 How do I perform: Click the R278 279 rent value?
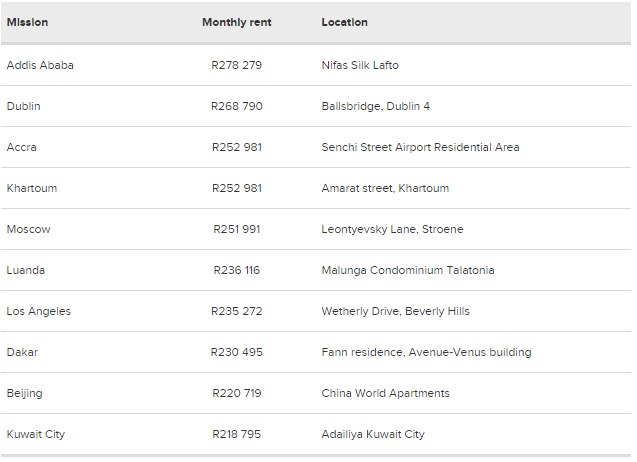pyautogui.click(x=236, y=65)
